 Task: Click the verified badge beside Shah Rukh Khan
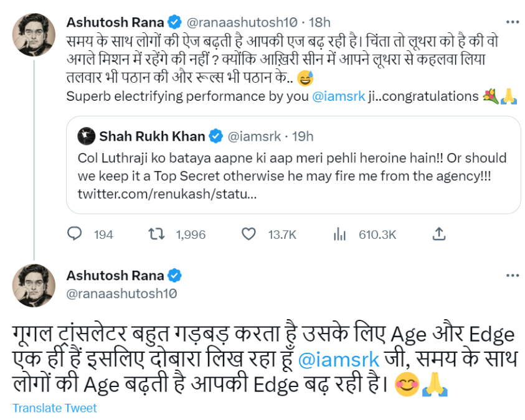[216, 136]
